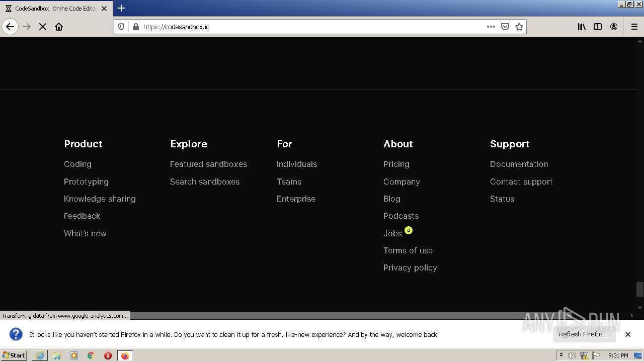Go back to the previous page
The width and height of the screenshot is (644, 362).
(10, 27)
